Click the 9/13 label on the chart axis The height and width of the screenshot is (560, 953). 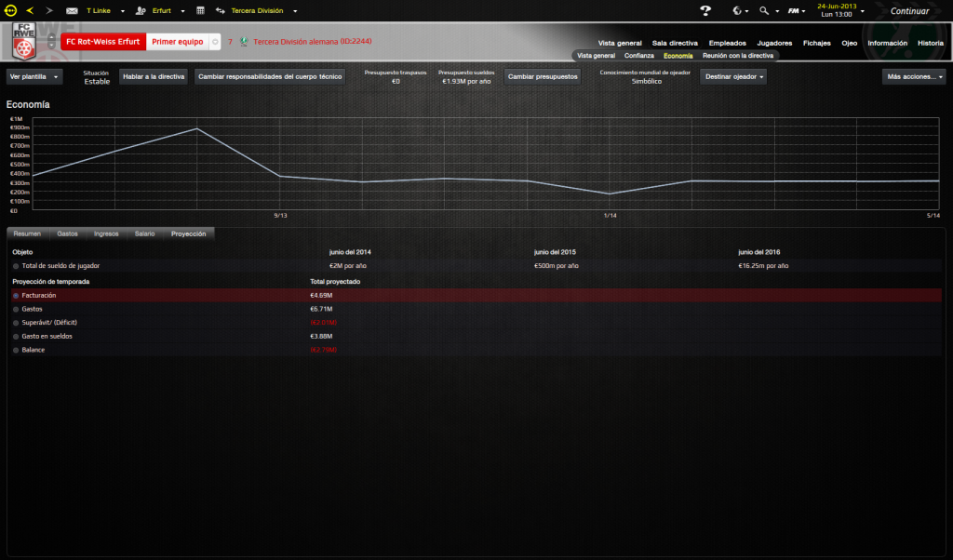click(280, 216)
